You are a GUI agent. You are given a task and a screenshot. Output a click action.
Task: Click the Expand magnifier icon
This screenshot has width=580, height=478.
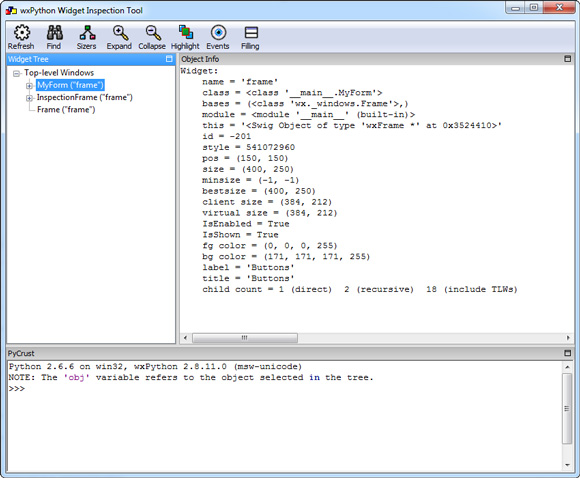[120, 33]
